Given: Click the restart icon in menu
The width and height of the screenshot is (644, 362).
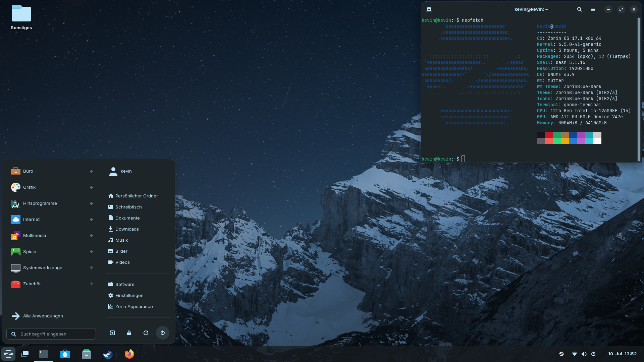Looking at the screenshot, I should pyautogui.click(x=146, y=333).
